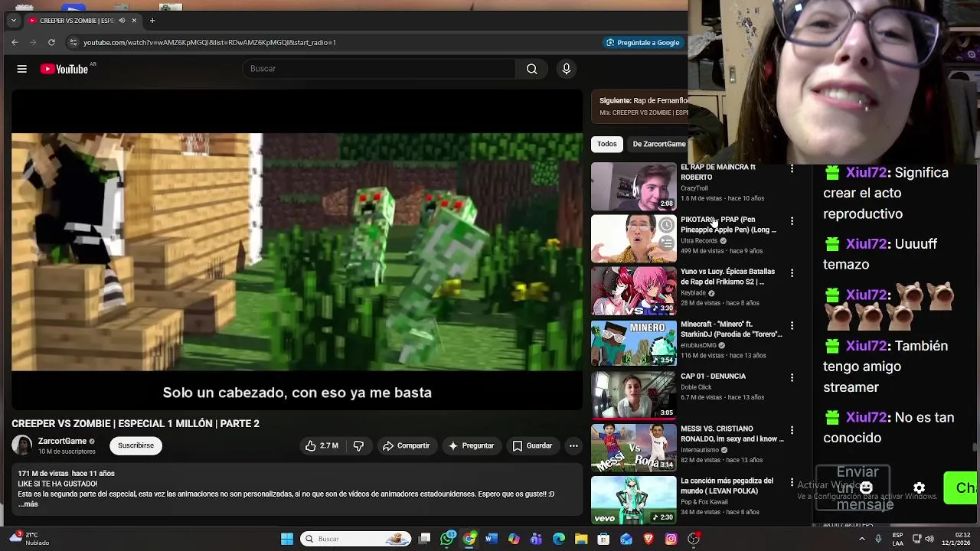Screen dimensions: 980x551
Task: Open File Explorer from the taskbar
Action: (x=581, y=539)
